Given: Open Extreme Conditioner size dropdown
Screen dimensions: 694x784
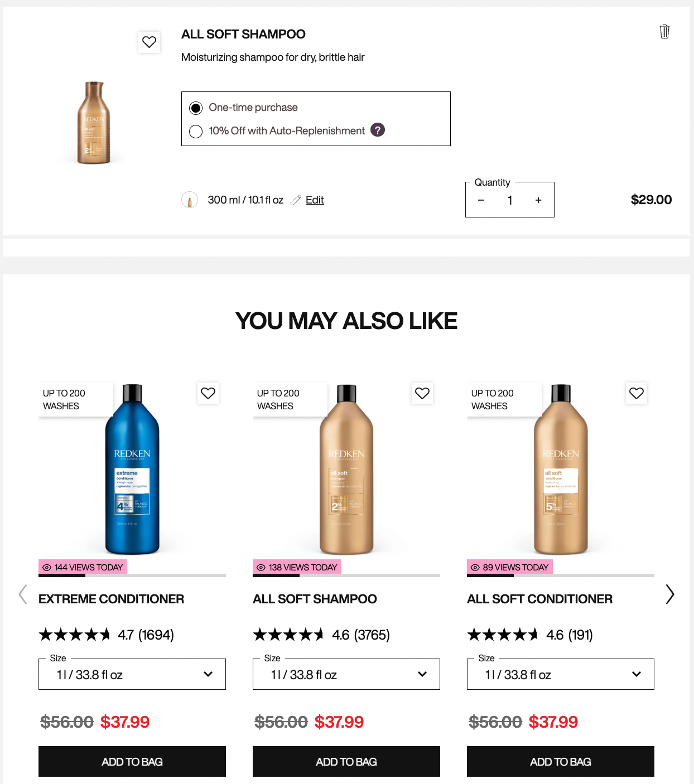Looking at the screenshot, I should [132, 674].
